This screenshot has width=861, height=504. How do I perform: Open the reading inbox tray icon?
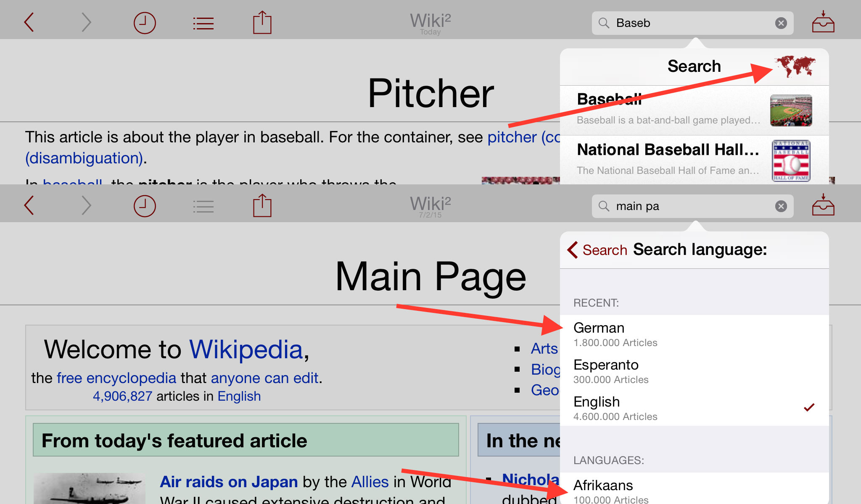pyautogui.click(x=823, y=23)
